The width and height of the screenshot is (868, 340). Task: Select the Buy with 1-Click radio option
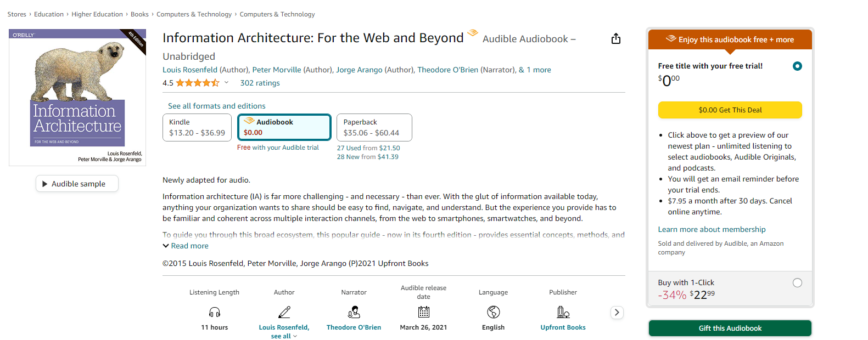coord(797,282)
